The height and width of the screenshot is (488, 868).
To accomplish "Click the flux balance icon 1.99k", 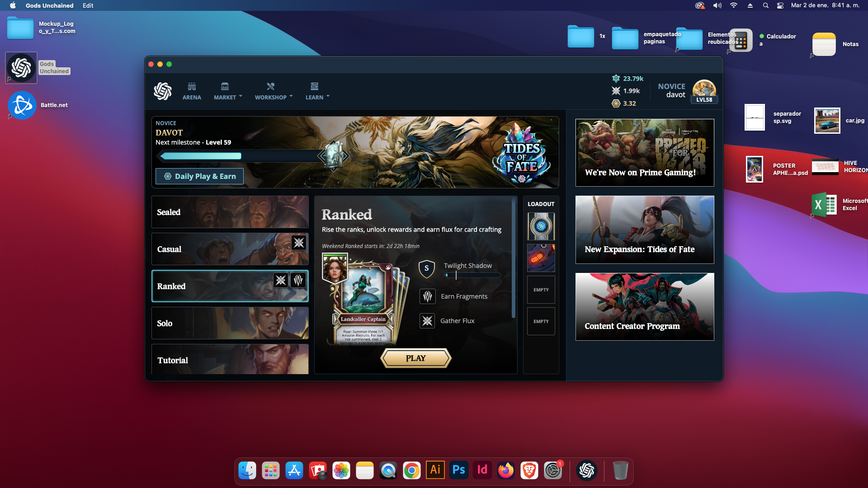I will pos(616,91).
